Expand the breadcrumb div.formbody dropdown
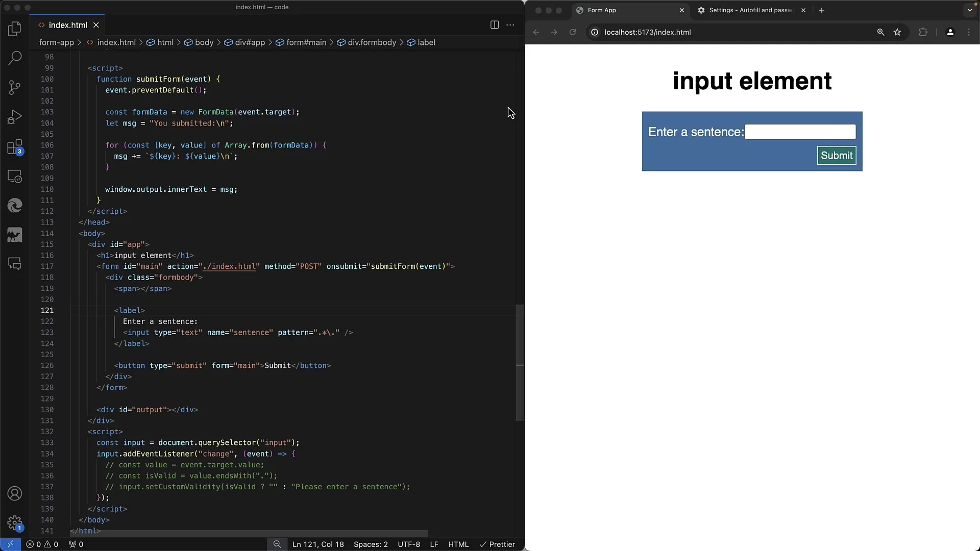The height and width of the screenshot is (551, 980). tap(372, 42)
